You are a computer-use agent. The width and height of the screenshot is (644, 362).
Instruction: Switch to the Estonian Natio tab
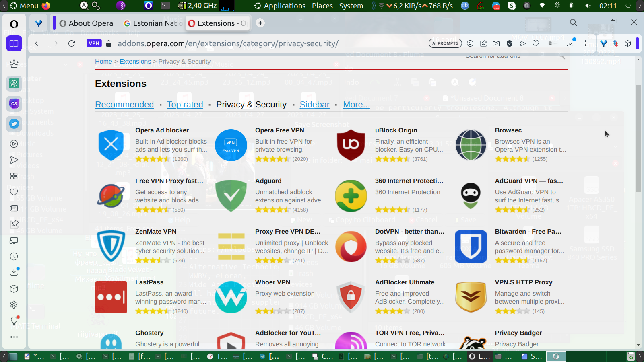tap(153, 23)
